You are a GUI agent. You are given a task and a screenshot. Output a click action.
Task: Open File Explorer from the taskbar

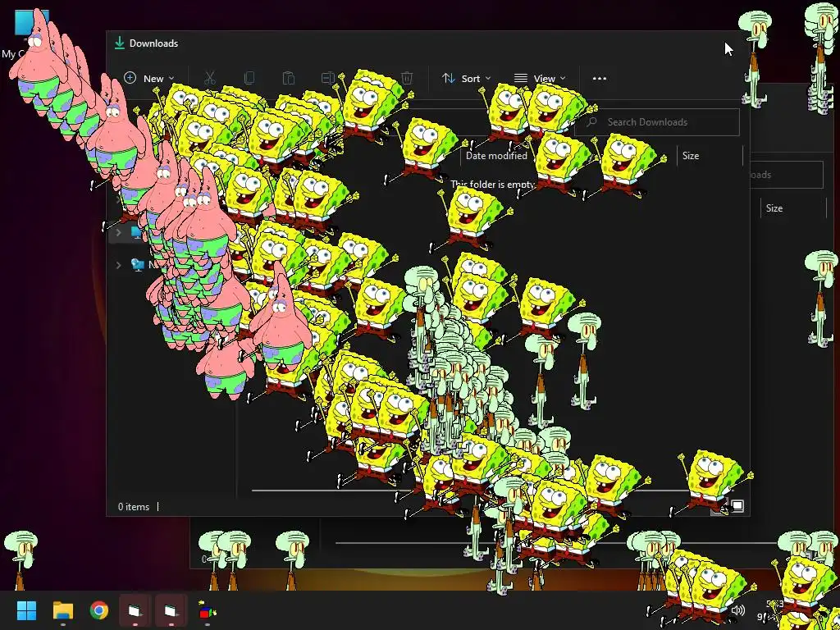point(62,610)
